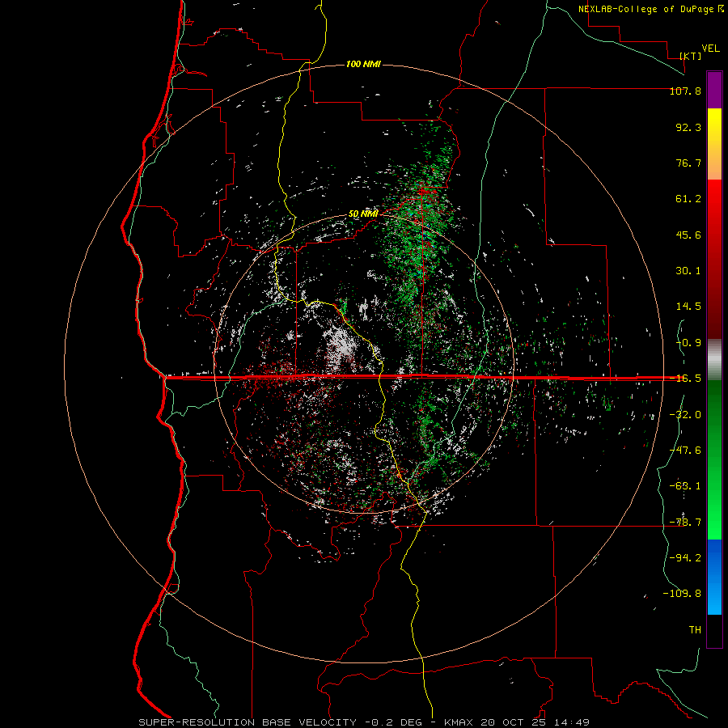Pick the black TH segment of the color bar

pyautogui.click(x=714, y=630)
